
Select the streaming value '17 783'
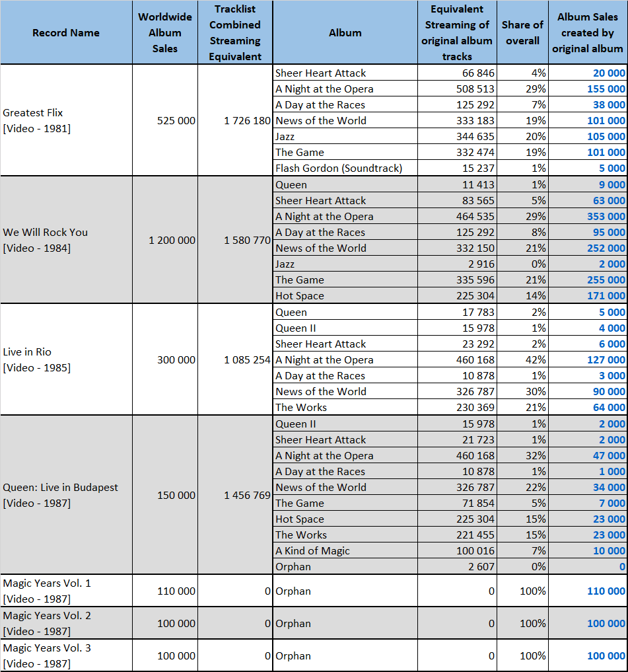click(478, 313)
